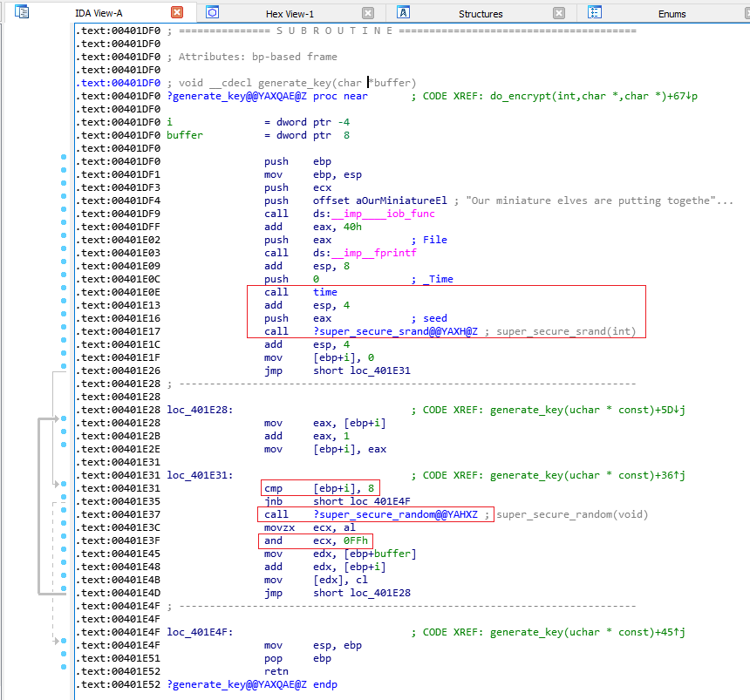Toggle the dot beside the 'retn' instruction
750x700 pixels.
tap(63, 667)
